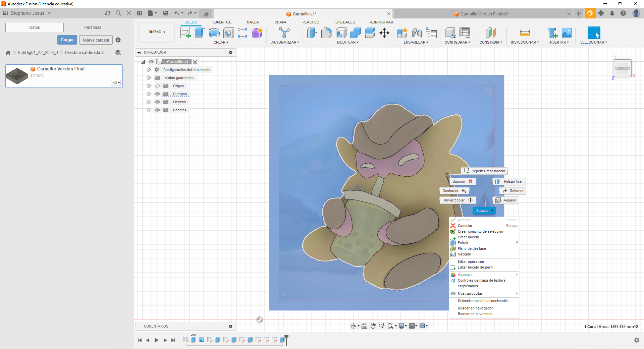Click the Suprimir delete button
This screenshot has height=349, width=644.
(463, 181)
